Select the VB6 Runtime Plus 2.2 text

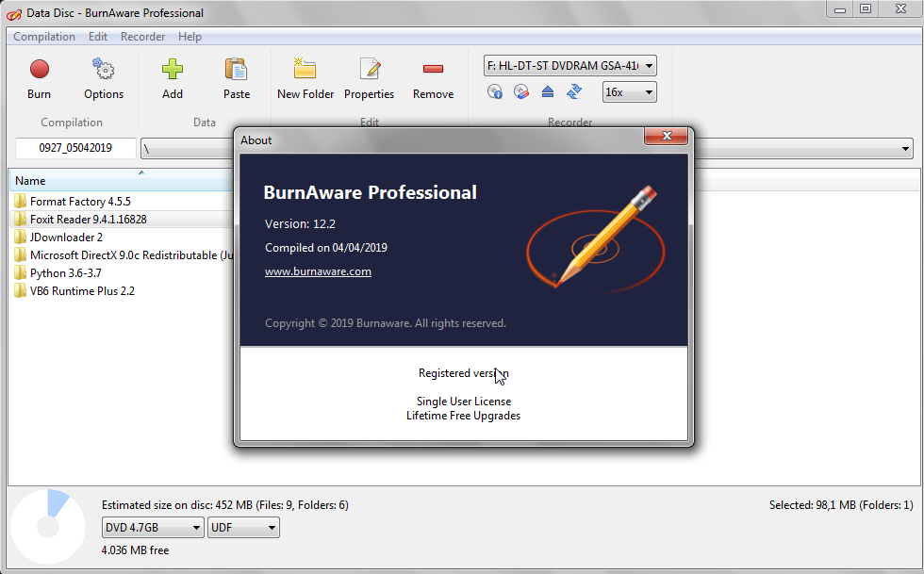[83, 290]
